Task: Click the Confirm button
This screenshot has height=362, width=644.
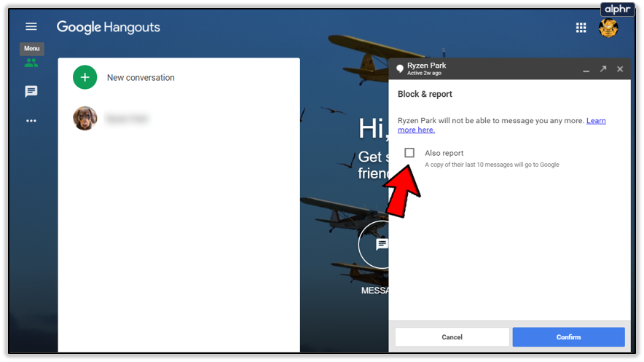Action: point(568,337)
